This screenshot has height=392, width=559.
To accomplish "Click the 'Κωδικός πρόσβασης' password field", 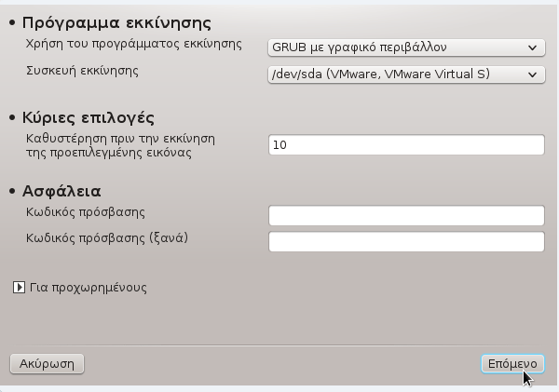I will (405, 216).
